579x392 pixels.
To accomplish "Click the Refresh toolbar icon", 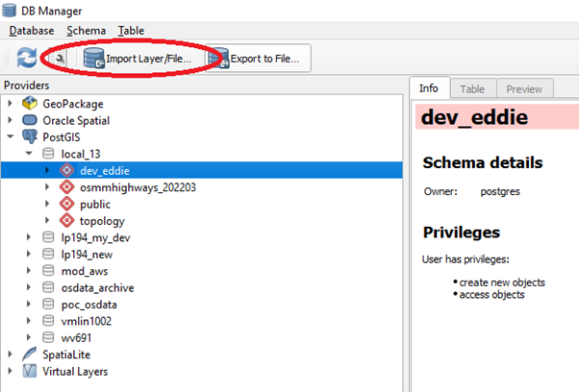I will click(x=27, y=59).
